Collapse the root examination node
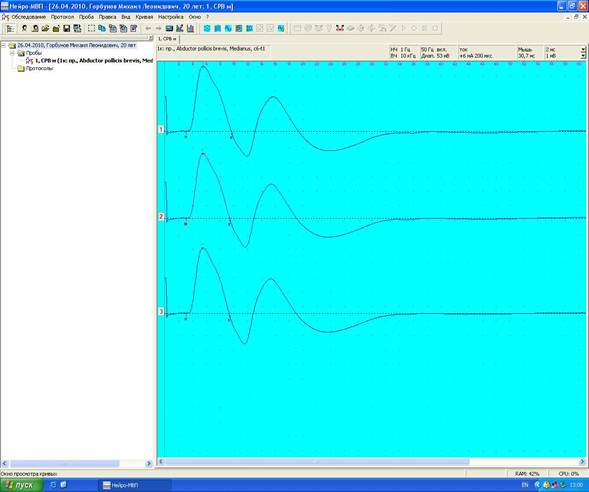The width and height of the screenshot is (589, 492). pos(4,45)
